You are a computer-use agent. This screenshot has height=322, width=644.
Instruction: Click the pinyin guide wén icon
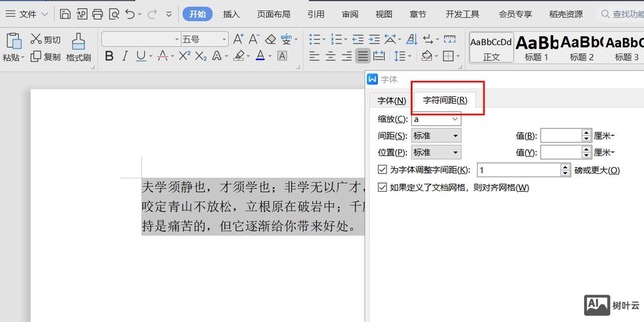coord(287,39)
